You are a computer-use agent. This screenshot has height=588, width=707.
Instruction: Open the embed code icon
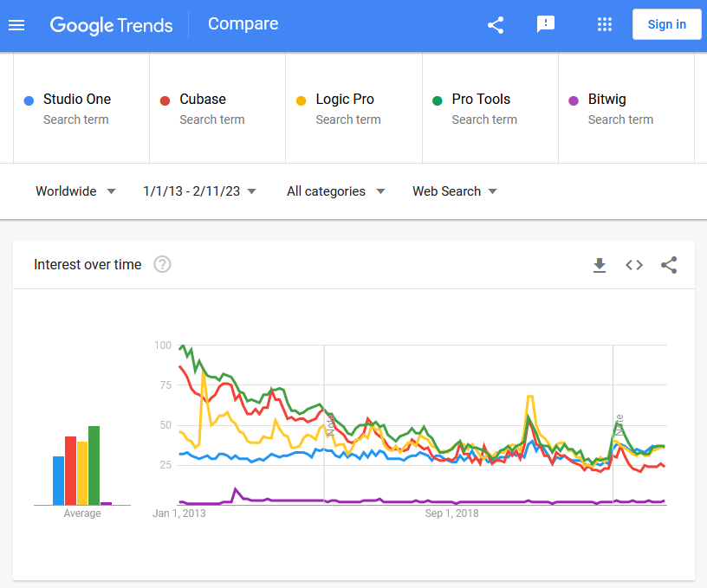634,265
